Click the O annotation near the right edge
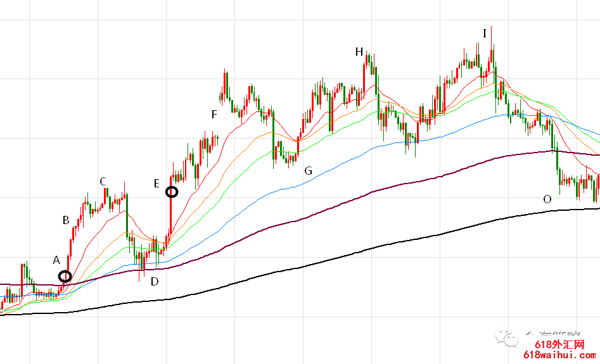This screenshot has width=600, height=364. [547, 199]
